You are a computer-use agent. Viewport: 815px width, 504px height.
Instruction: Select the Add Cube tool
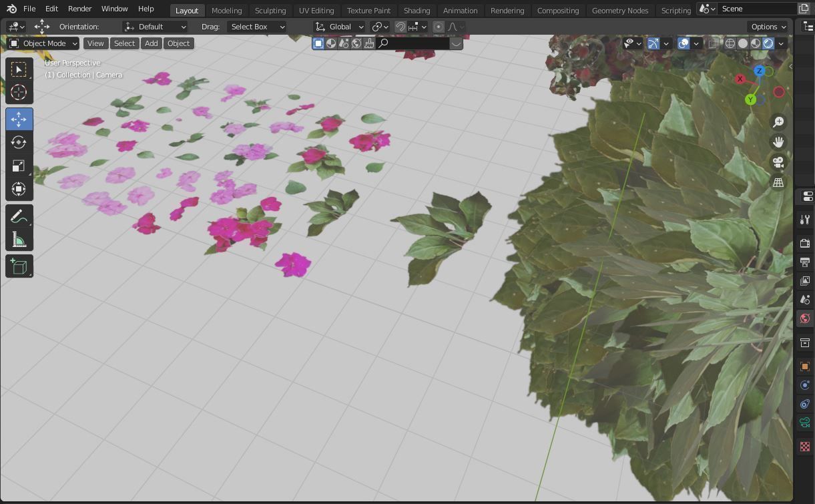coord(19,266)
